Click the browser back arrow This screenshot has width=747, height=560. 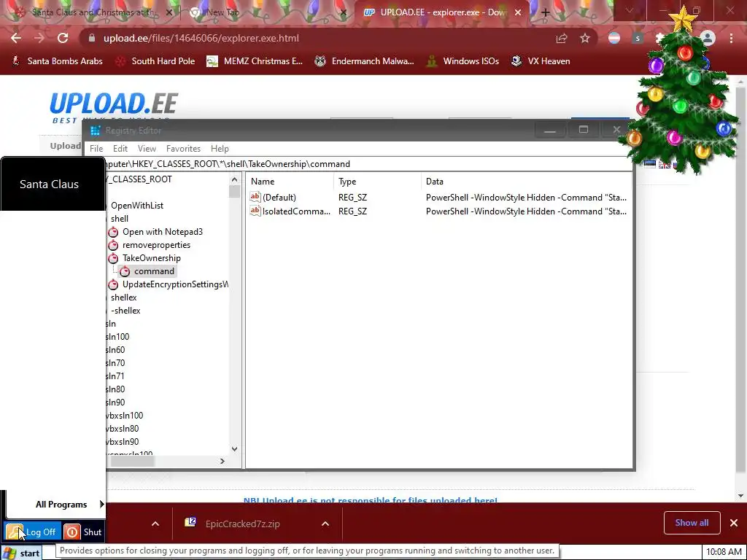click(x=16, y=38)
